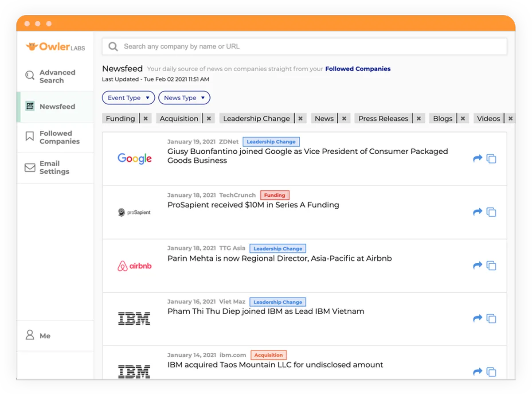Image resolution: width=532 pixels, height=394 pixels.
Task: Click the Airbnb company logo
Action: pos(135,266)
